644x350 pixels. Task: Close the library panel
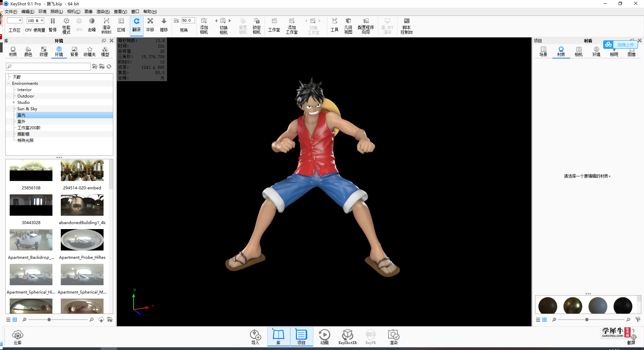[x=112, y=41]
